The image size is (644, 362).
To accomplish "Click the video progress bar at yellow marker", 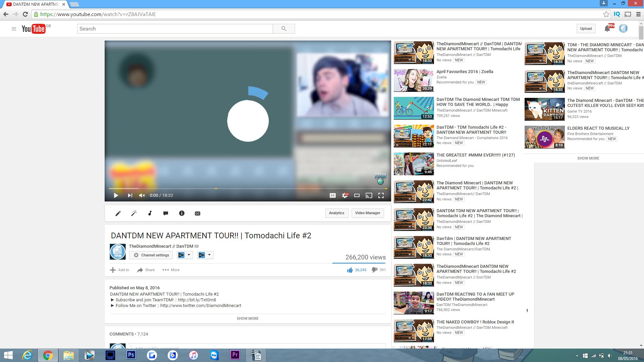I will click(x=216, y=188).
